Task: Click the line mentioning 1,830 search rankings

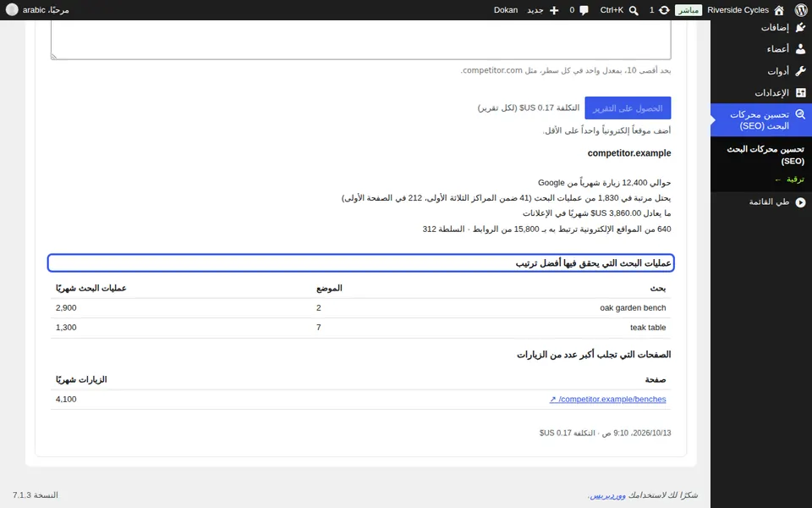Action: 507,198
